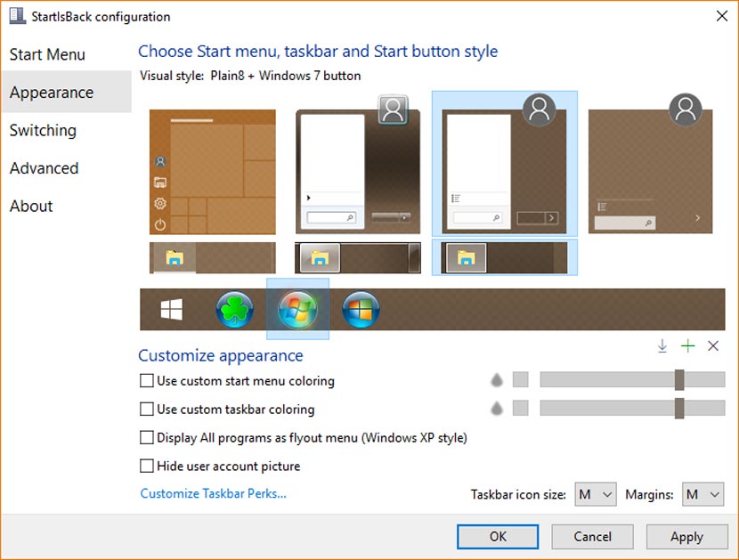Click the export style download icon
Viewport: 739px width, 560px height.
pyautogui.click(x=662, y=345)
